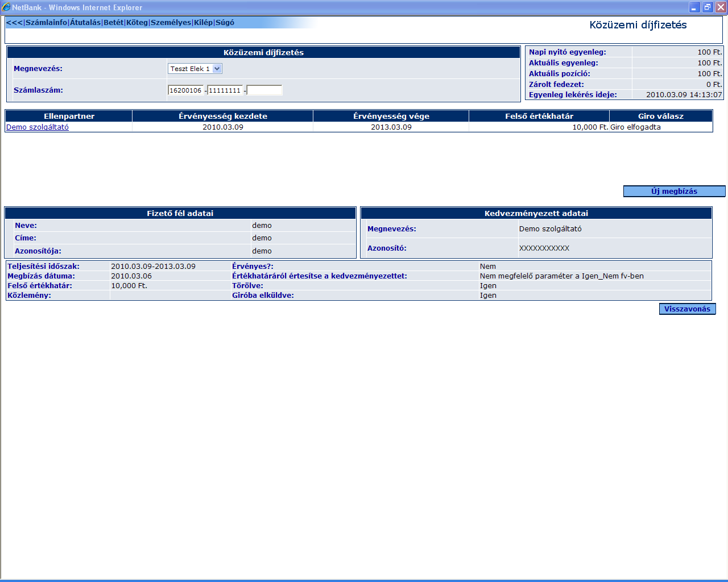Viewport: 728px width, 582px height.
Task: Focus the empty third account number field
Action: pos(264,90)
